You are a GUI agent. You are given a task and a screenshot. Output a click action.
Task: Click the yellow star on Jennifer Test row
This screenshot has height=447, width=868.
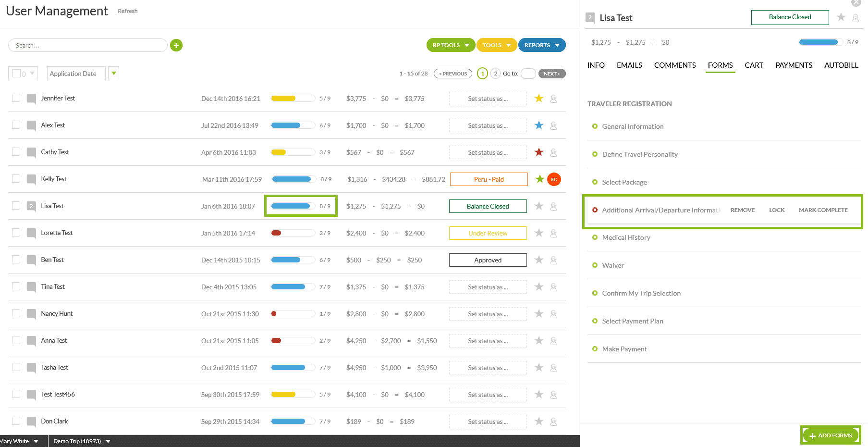539,99
